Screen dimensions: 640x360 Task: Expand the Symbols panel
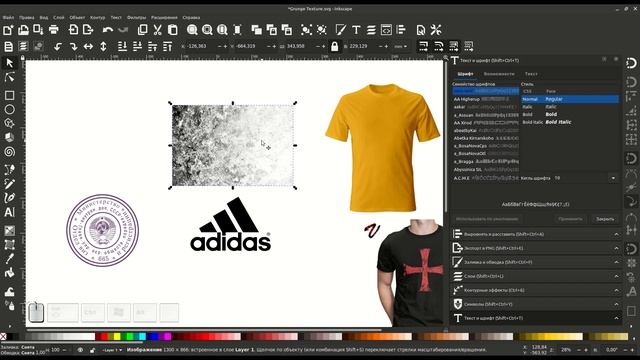536,304
